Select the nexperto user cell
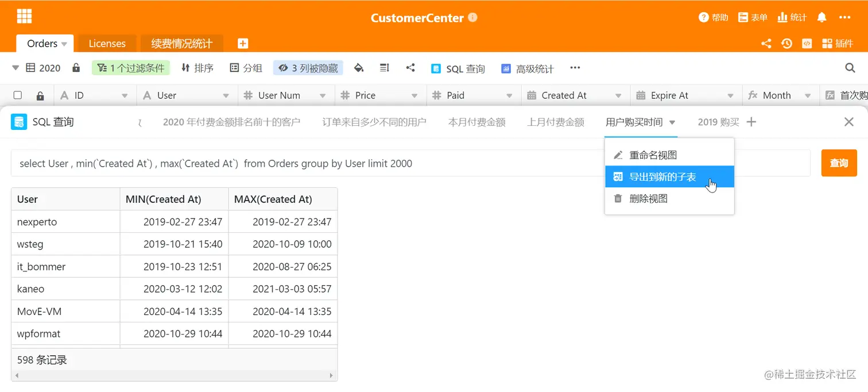This screenshot has height=392, width=868. point(65,222)
